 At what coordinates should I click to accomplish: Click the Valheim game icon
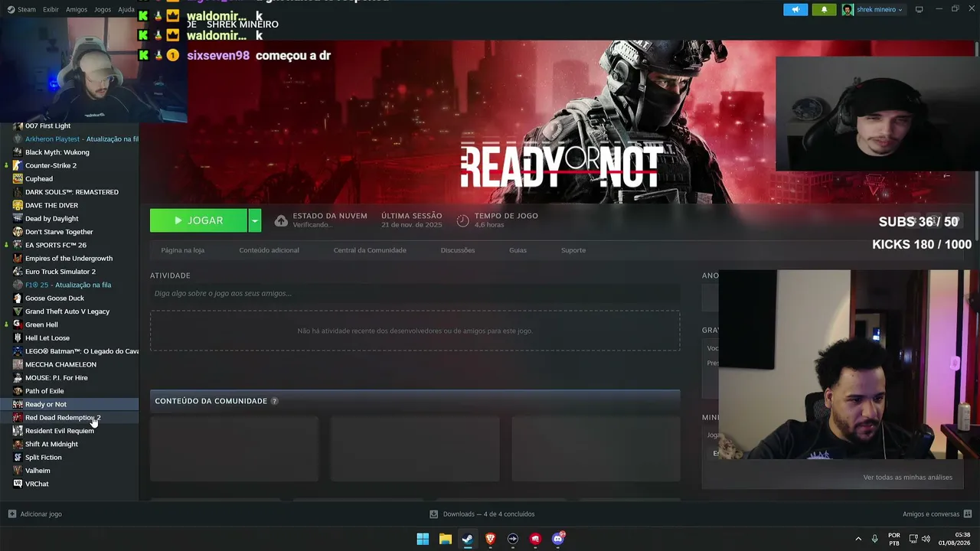point(18,471)
